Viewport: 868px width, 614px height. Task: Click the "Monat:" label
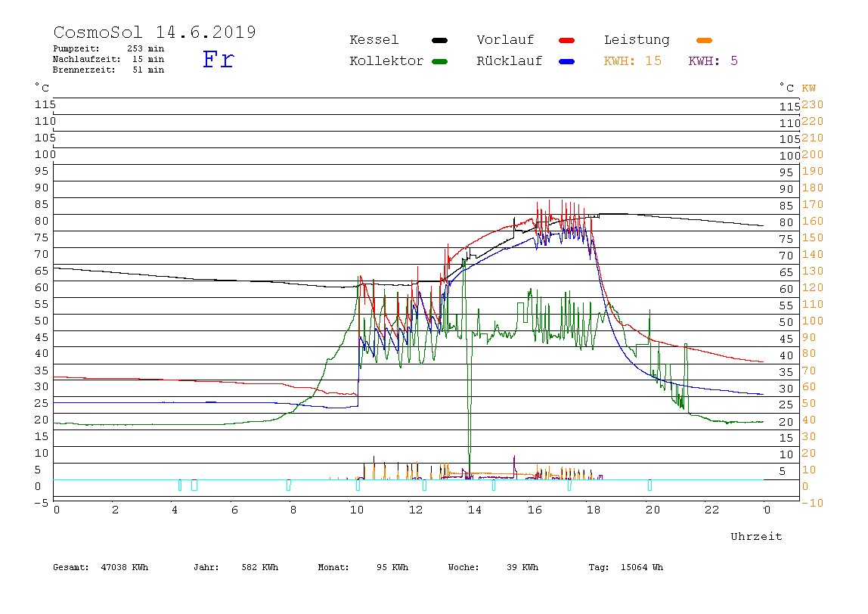333,567
